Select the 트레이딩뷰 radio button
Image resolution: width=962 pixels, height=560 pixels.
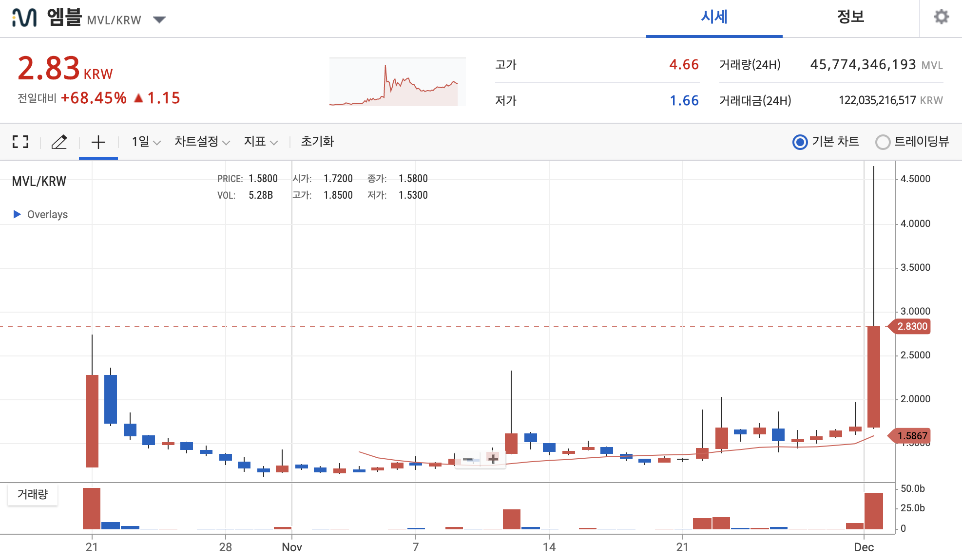[x=883, y=142]
